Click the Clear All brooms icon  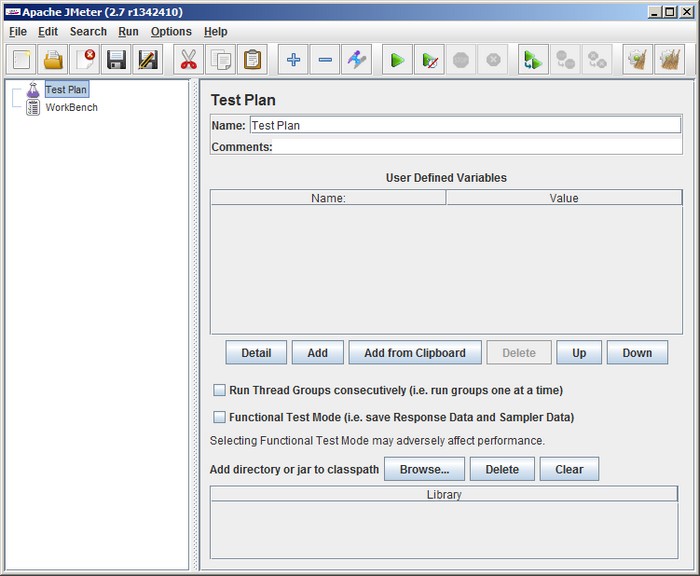pos(670,59)
